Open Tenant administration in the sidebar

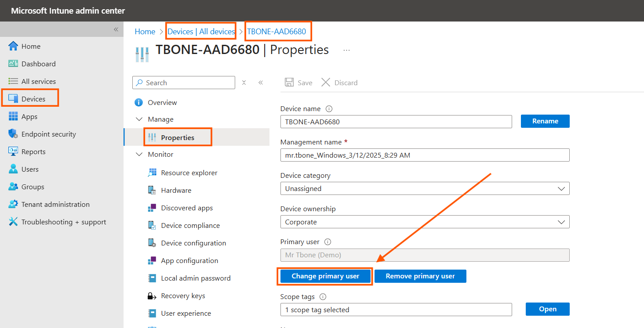click(55, 204)
